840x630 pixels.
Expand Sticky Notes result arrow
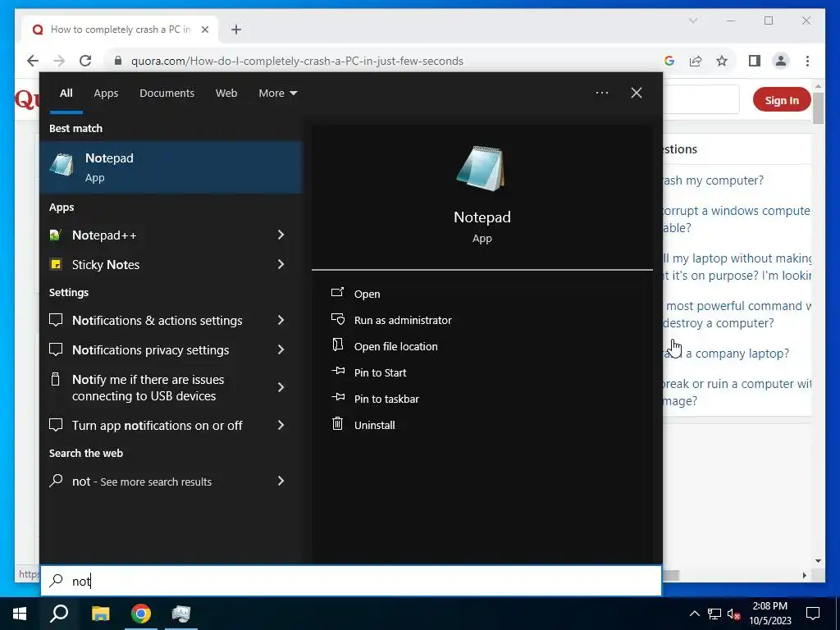pyautogui.click(x=281, y=265)
